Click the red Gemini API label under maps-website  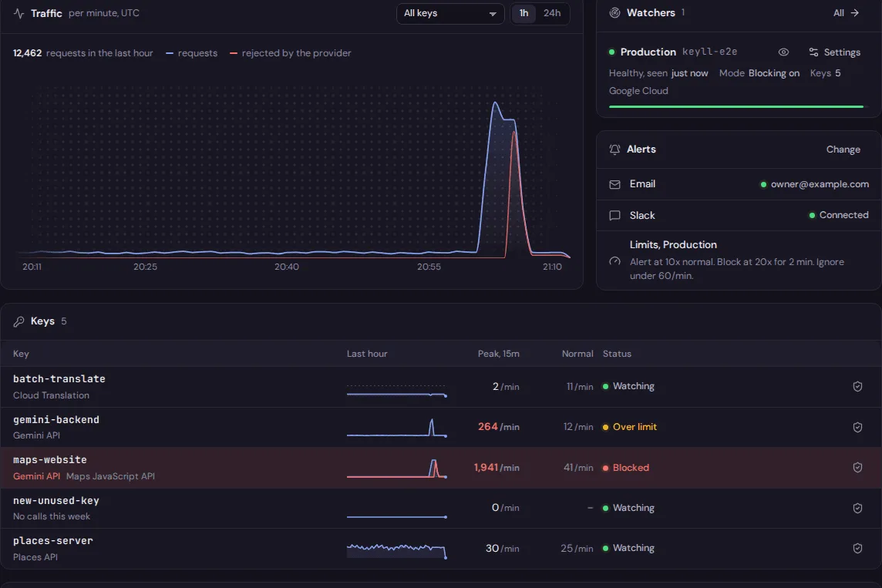(36, 477)
